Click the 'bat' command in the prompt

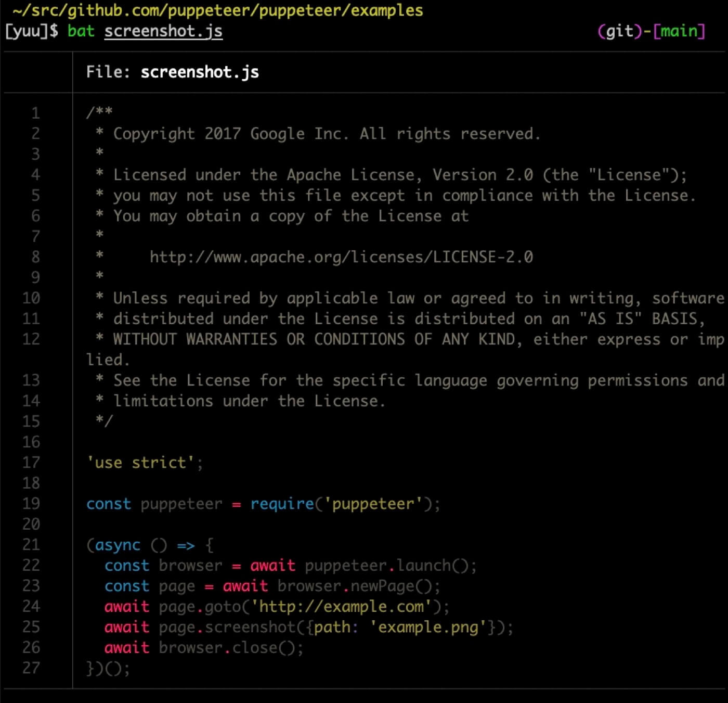click(81, 31)
